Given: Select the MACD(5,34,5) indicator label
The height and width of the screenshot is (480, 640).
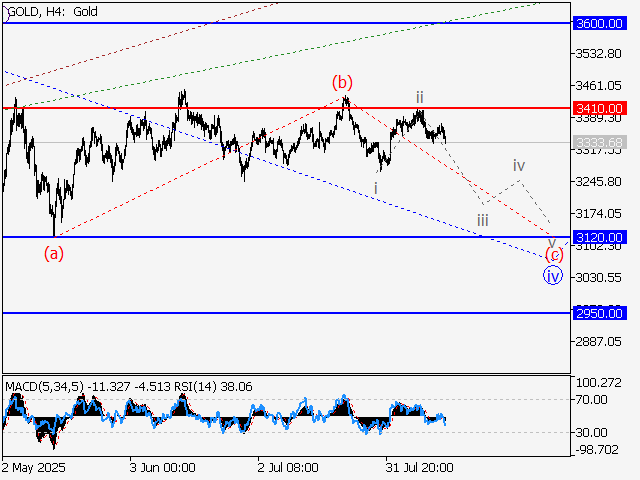Looking at the screenshot, I should point(42,385).
